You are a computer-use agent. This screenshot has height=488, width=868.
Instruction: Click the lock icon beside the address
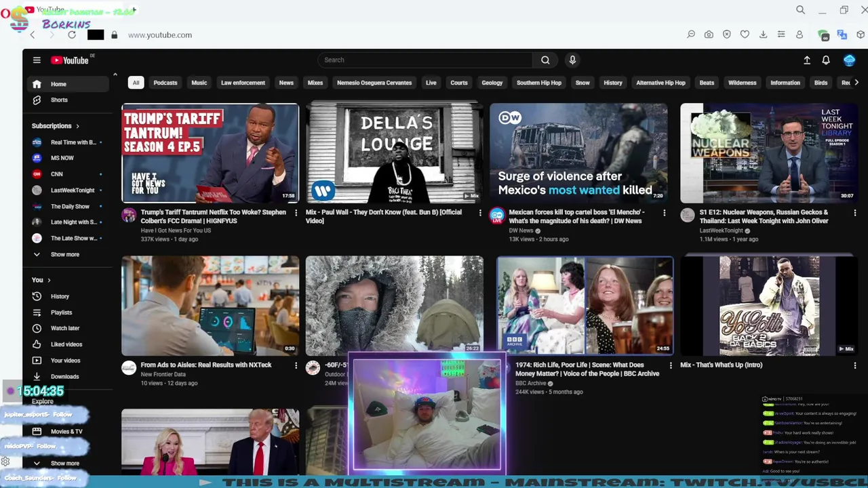pos(114,35)
